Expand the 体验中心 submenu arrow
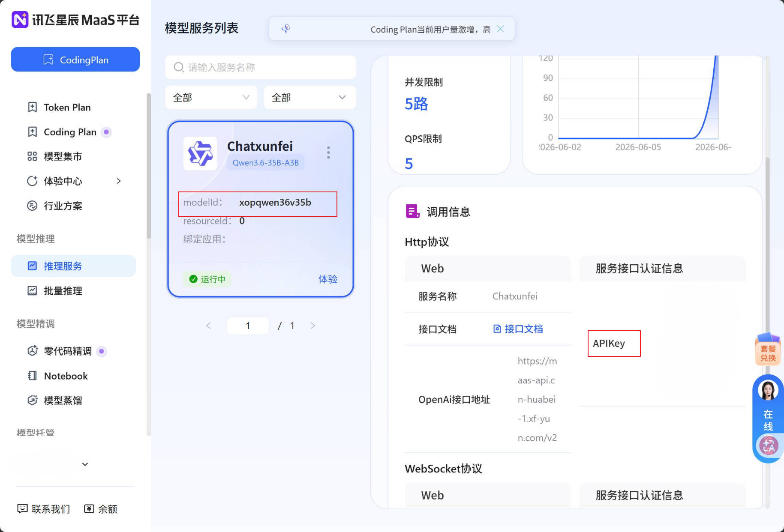This screenshot has height=532, width=784. tap(119, 181)
